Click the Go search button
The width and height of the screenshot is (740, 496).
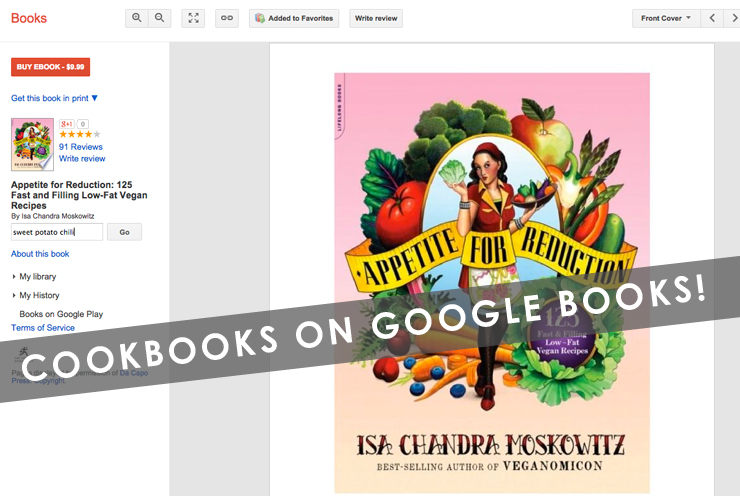(125, 232)
